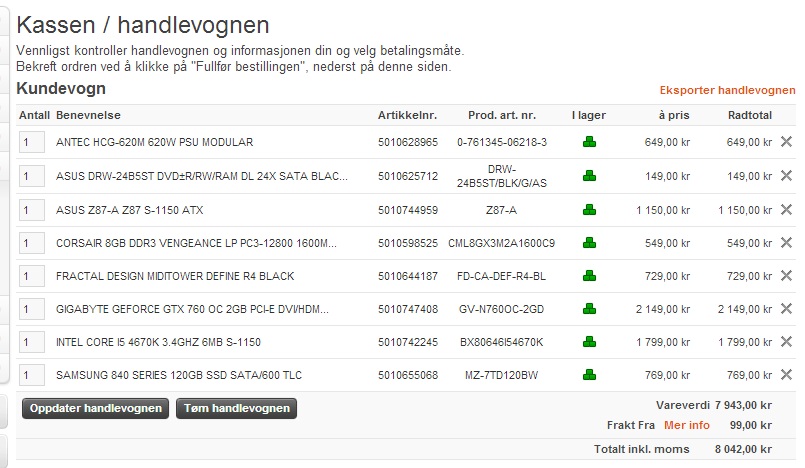
Task: Select article number 5010744959
Action: click(x=408, y=210)
